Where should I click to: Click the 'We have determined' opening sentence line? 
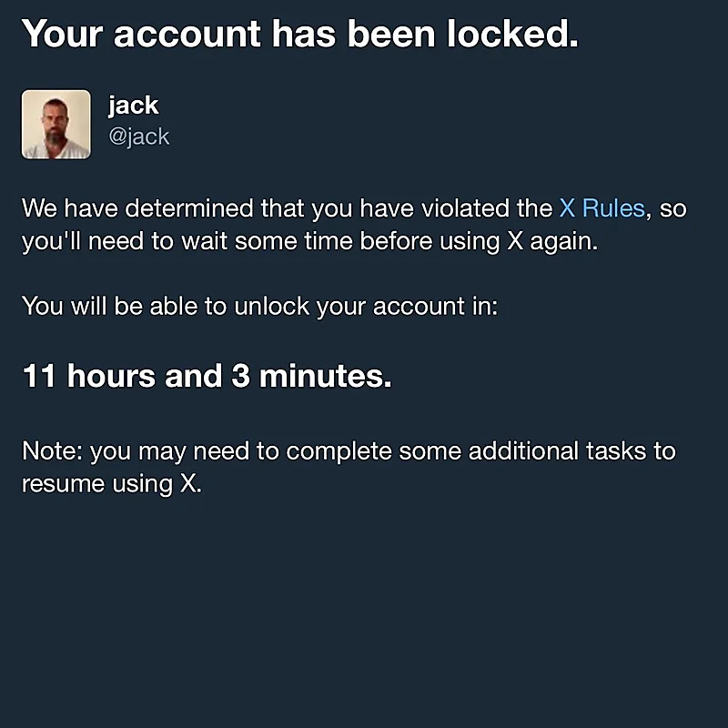click(x=354, y=208)
